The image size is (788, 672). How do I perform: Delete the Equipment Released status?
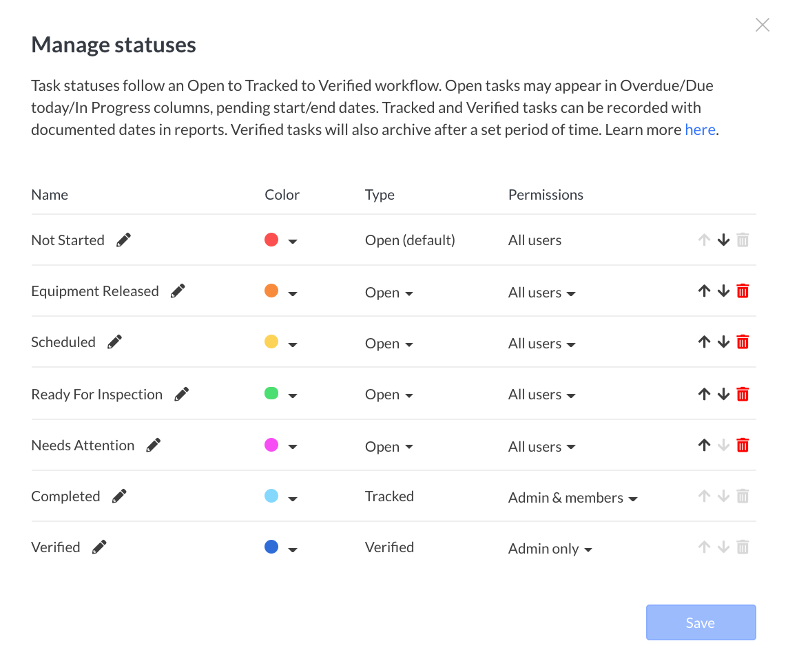[x=743, y=291]
